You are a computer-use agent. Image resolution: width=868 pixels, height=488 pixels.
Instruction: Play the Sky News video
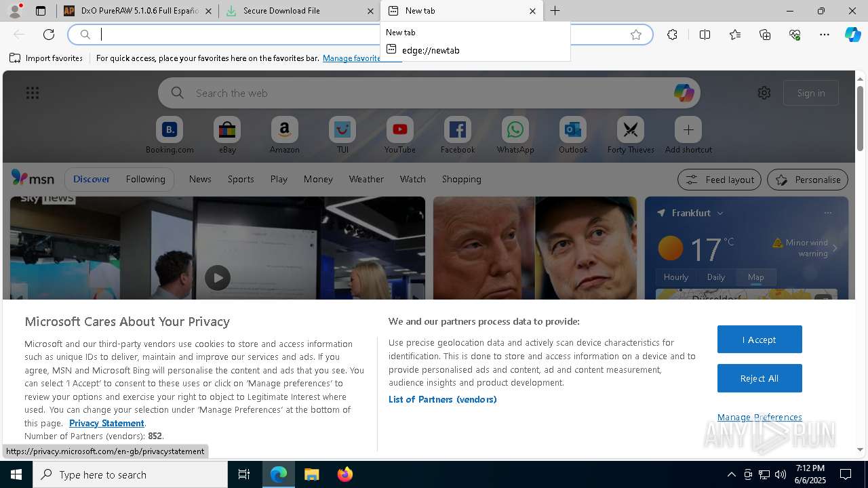218,278
